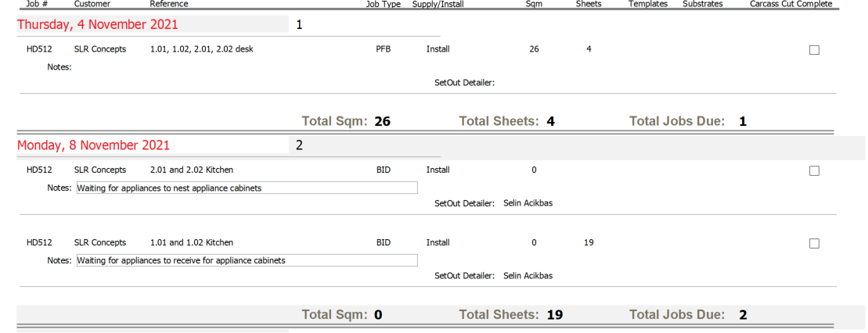Image resolution: width=868 pixels, height=333 pixels.
Task: Click the Sqm column header
Action: point(535,4)
